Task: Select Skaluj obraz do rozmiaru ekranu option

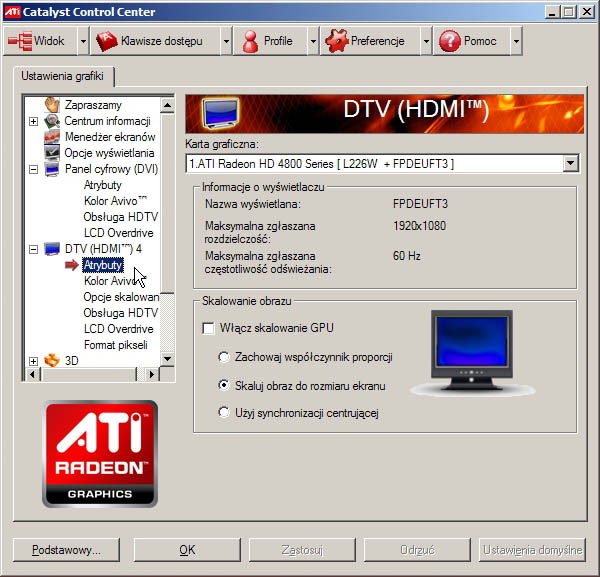Action: (x=224, y=385)
